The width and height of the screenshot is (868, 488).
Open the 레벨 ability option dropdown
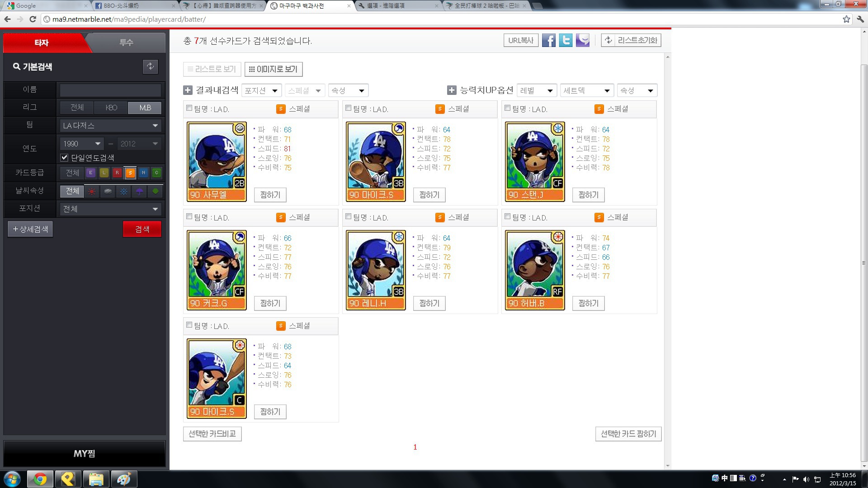tap(536, 90)
